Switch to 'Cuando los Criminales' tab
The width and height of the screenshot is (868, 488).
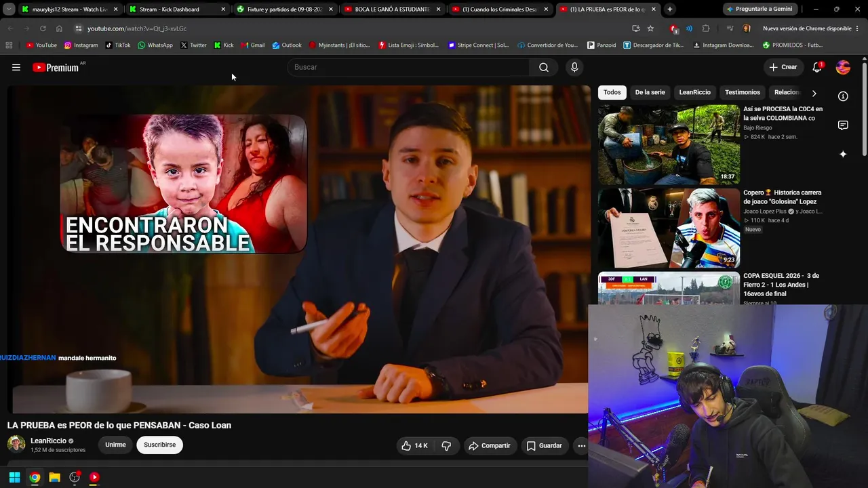(500, 9)
